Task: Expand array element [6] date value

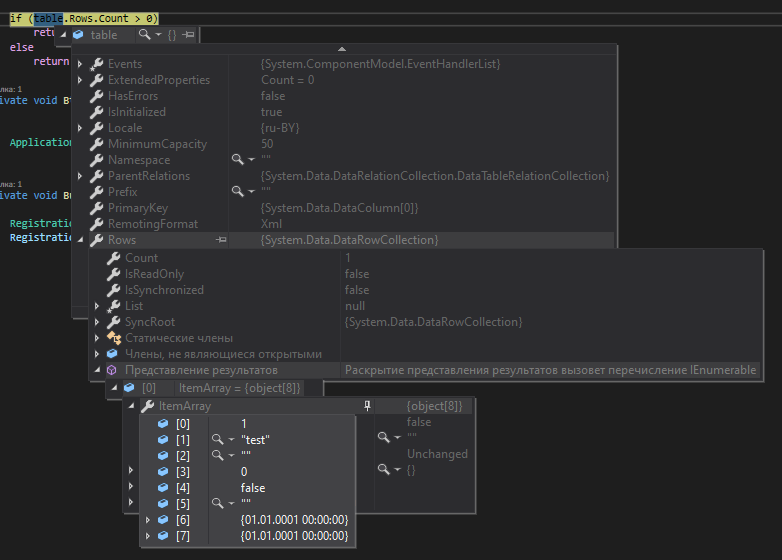Action: [x=148, y=520]
